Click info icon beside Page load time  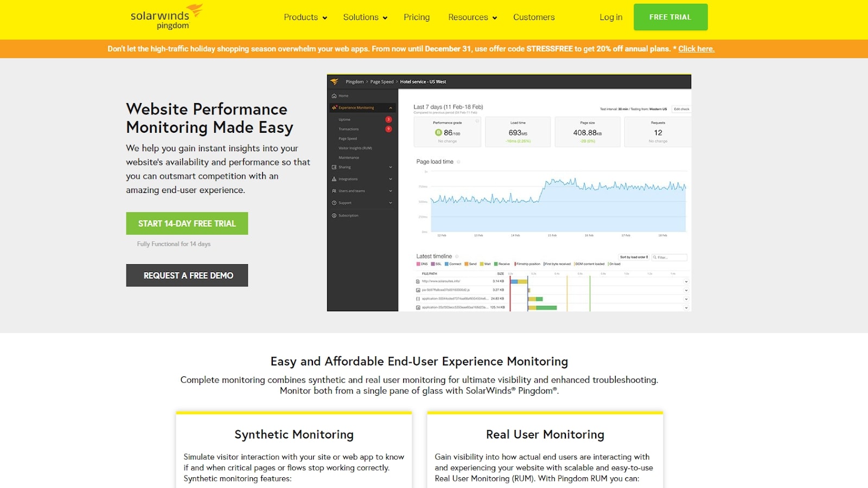tap(458, 162)
